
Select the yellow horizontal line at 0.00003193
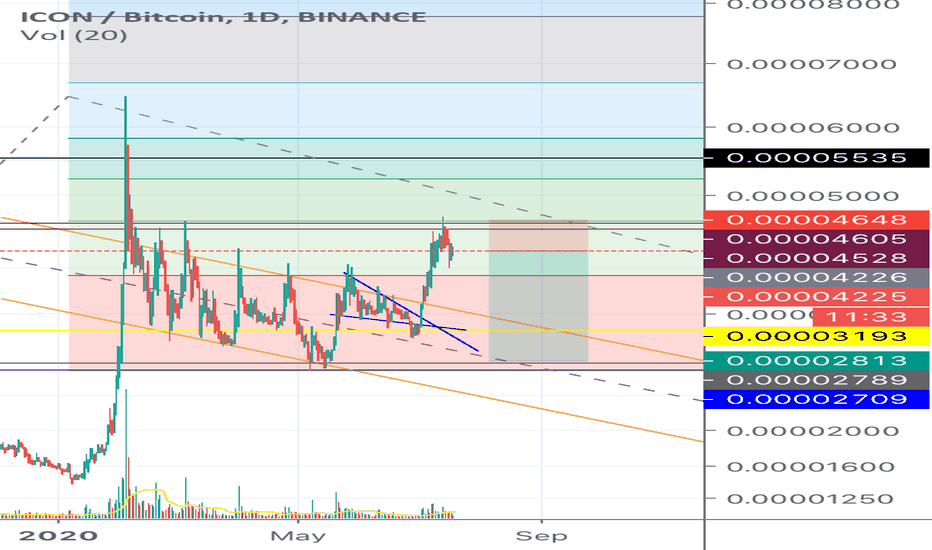click(x=352, y=331)
